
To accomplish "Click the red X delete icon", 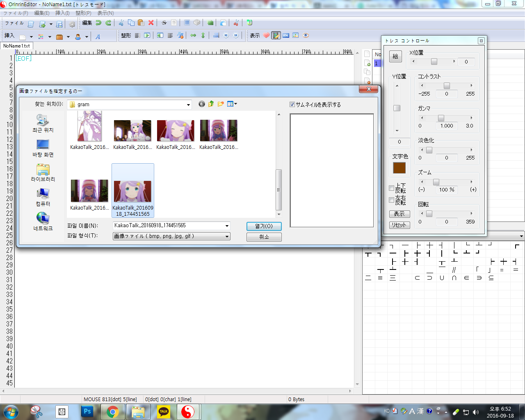I will coord(151,23).
